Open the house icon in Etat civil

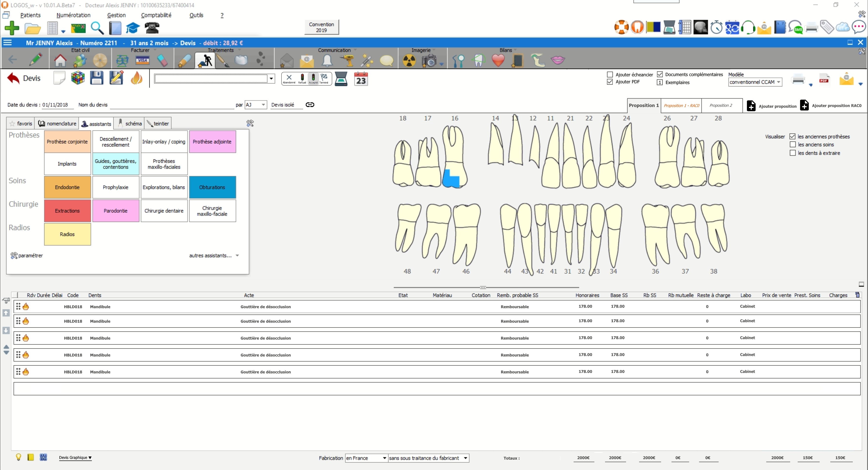pos(60,60)
